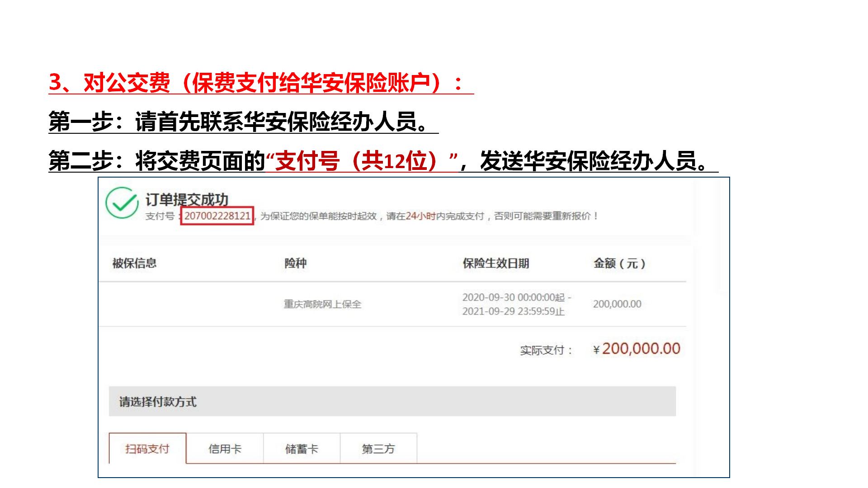The width and height of the screenshot is (868, 488).
Task: Open the 储蓄卡 payment tab
Action: [x=302, y=449]
